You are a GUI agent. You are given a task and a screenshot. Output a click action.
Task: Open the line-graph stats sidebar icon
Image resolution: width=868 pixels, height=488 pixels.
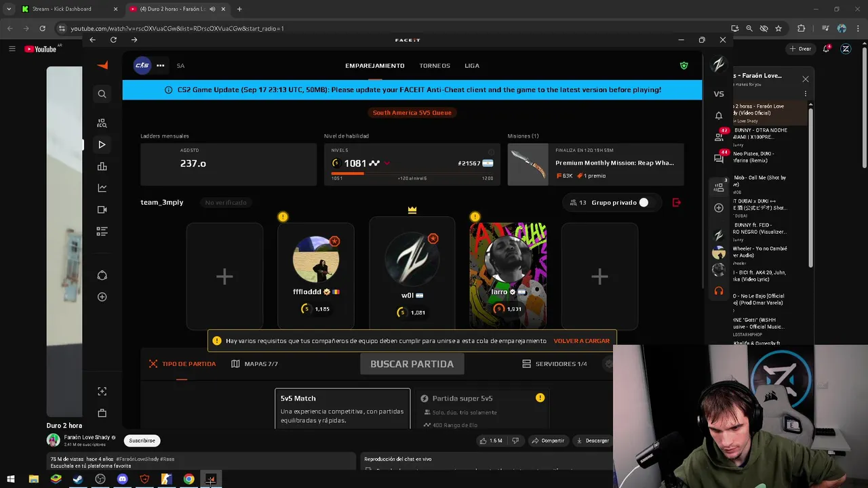click(x=102, y=188)
